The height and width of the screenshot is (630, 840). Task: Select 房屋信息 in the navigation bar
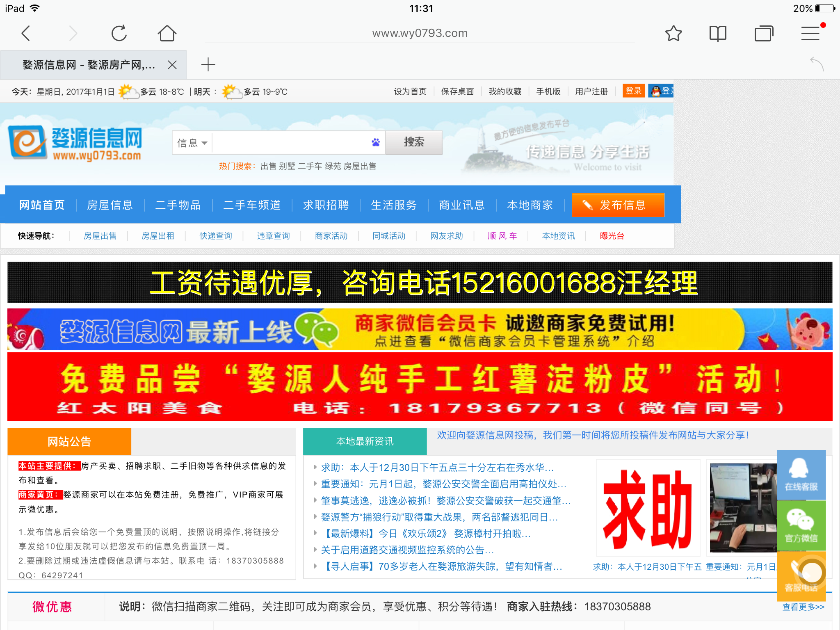110,205
